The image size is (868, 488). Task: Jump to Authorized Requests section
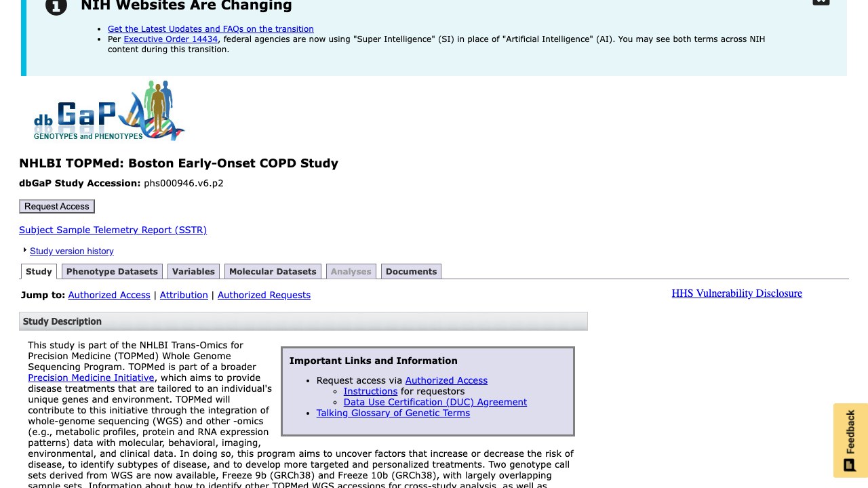click(264, 295)
